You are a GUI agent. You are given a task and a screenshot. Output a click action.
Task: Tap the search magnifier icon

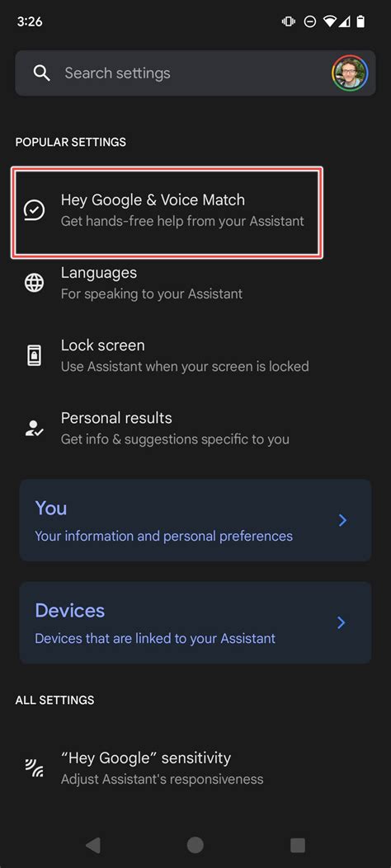coord(42,73)
